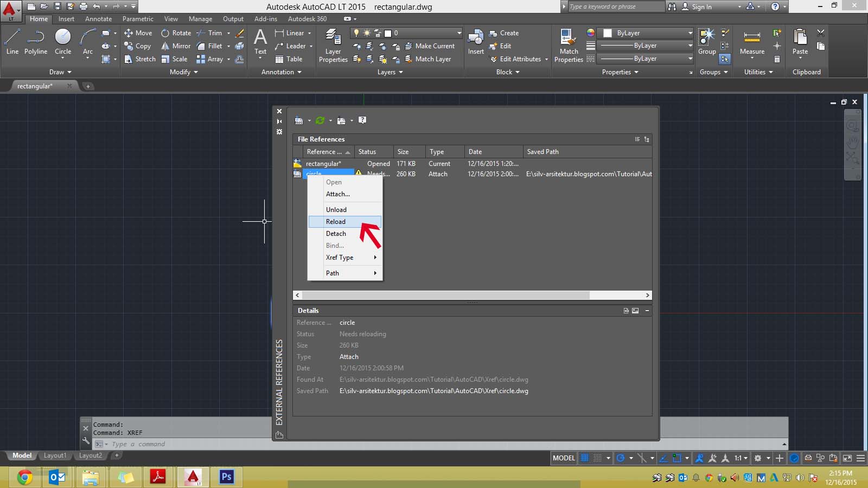Viewport: 868px width, 488px height.
Task: Toggle annotation visibility in status bar
Action: coord(699,458)
